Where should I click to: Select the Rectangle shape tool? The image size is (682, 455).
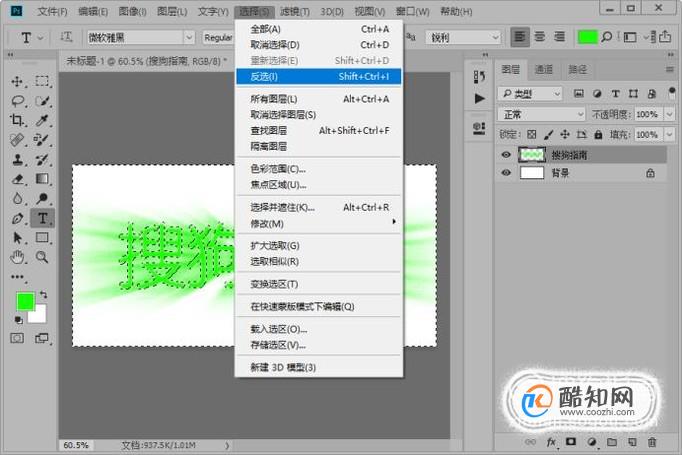42,238
